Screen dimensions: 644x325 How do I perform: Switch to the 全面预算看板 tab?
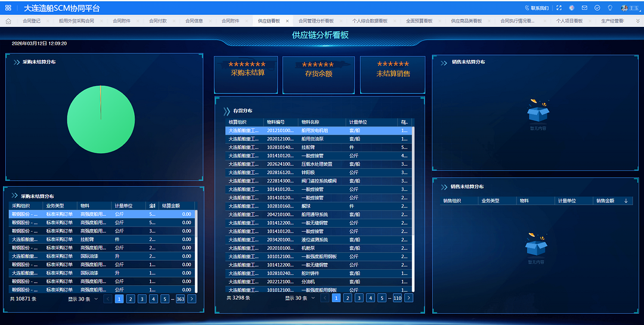419,21
